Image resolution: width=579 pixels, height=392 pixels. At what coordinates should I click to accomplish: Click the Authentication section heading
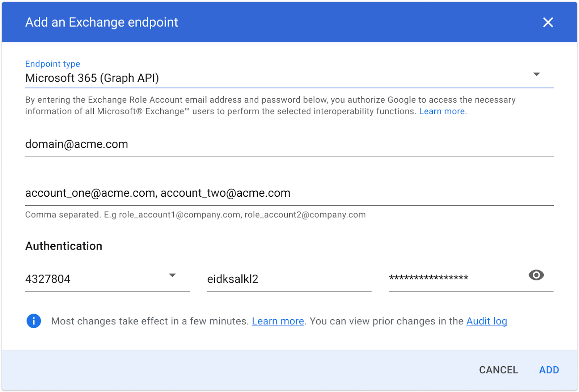pos(64,246)
